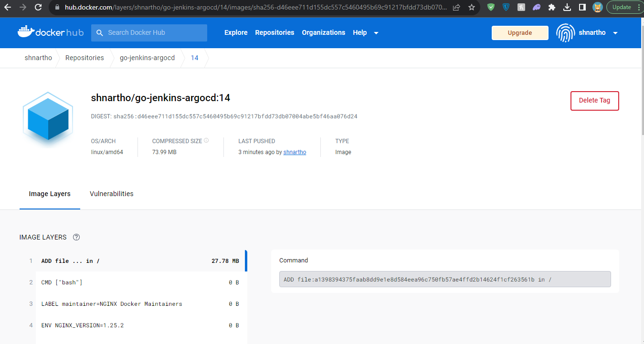Open the Explore page
Screen dimensions: 644x344
[236, 32]
